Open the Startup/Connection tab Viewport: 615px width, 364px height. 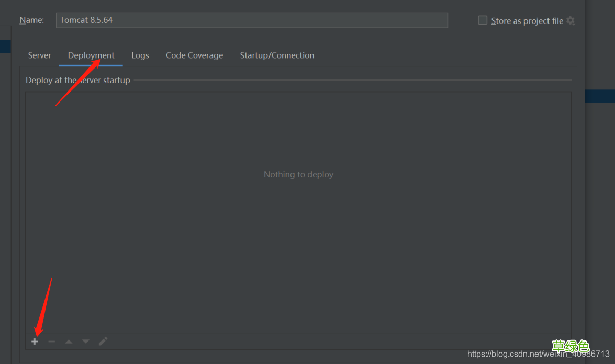277,55
